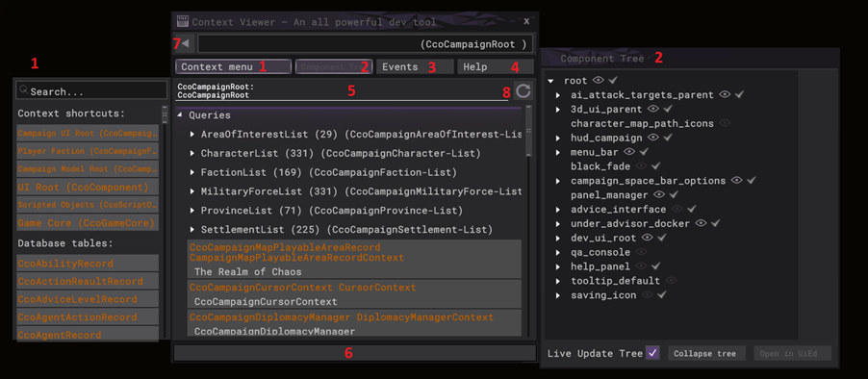868x379 pixels.
Task: Click checkmark next to root node
Action: coord(612,81)
